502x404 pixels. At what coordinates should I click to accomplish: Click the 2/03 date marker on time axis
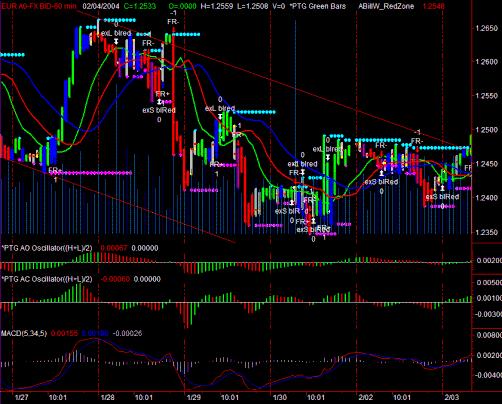click(452, 397)
